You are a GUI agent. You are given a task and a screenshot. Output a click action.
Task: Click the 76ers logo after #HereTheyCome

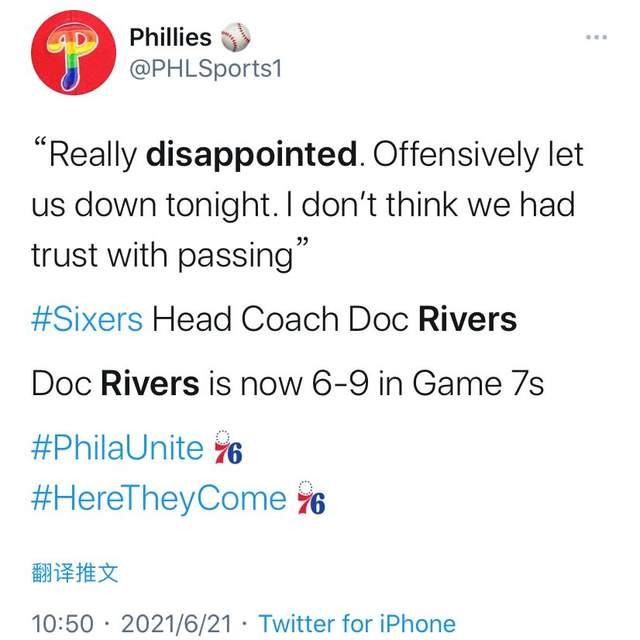[311, 499]
